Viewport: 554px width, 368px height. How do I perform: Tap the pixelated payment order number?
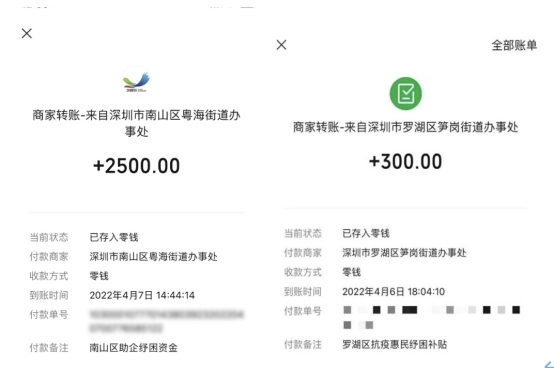(x=431, y=317)
